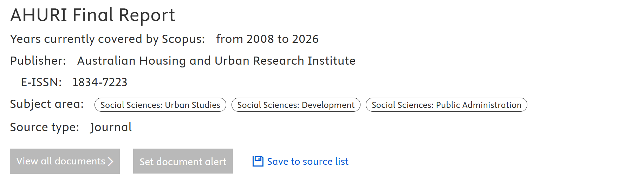This screenshot has width=644, height=176.
Task: Click the E-ISSN label
Action: [x=41, y=82]
